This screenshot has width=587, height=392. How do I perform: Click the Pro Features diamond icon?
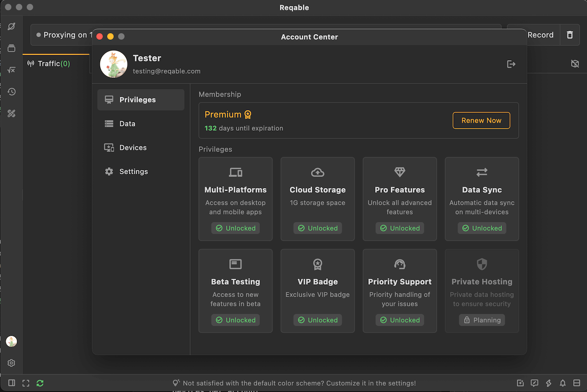click(x=399, y=172)
